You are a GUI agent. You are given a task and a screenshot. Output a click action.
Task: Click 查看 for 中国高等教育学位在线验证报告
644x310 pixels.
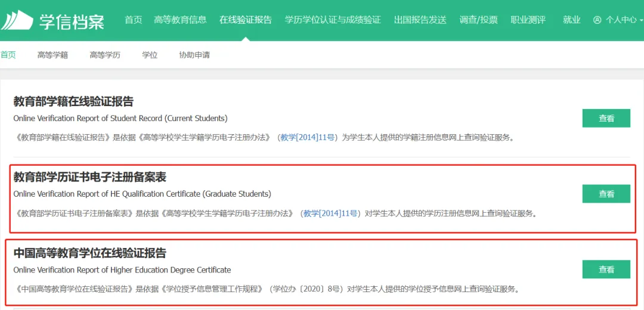(x=606, y=269)
